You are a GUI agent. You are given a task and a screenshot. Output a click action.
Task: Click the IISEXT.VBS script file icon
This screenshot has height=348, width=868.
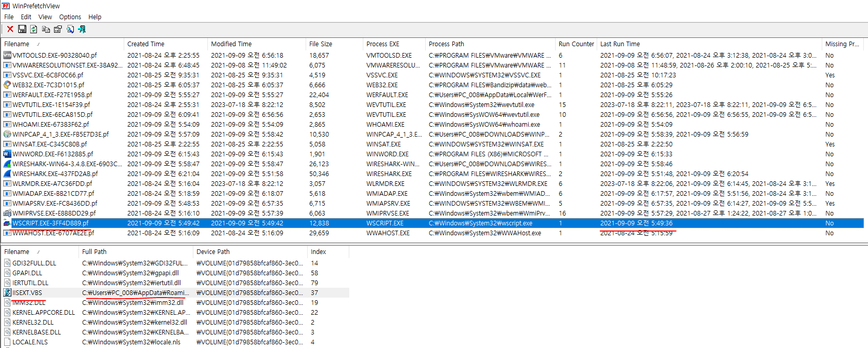7,293
